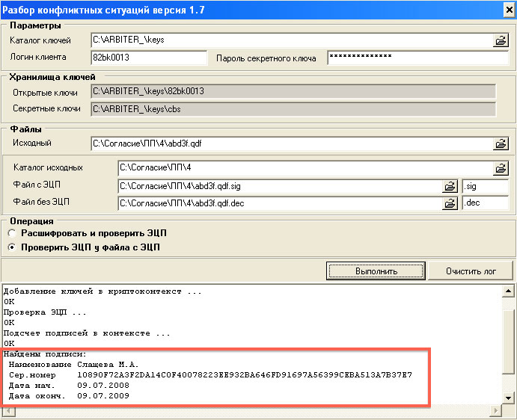Click browse icon next to Исходный file
Image resolution: width=517 pixels, height=420 pixels.
click(x=501, y=143)
